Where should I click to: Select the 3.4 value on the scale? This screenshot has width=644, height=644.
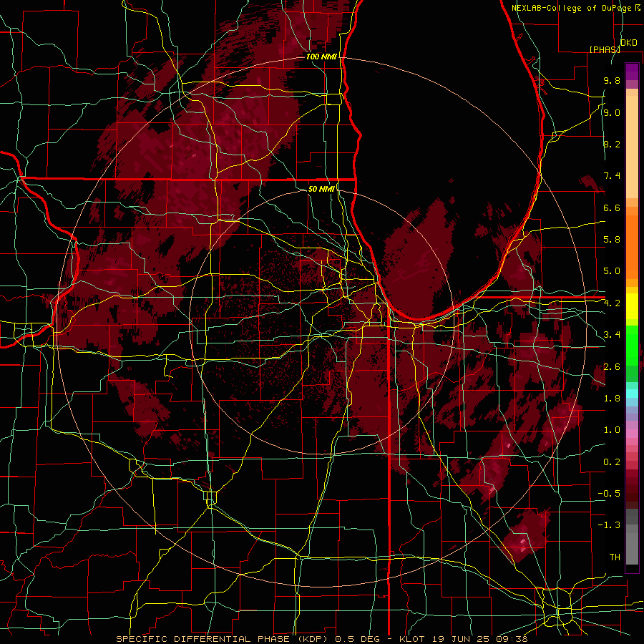[612, 335]
